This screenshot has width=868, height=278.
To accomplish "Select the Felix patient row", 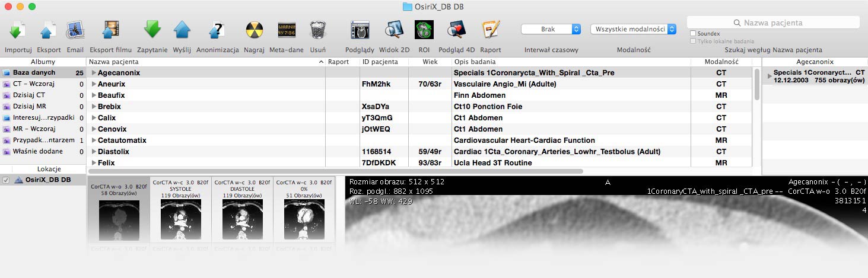I will pyautogui.click(x=419, y=162).
